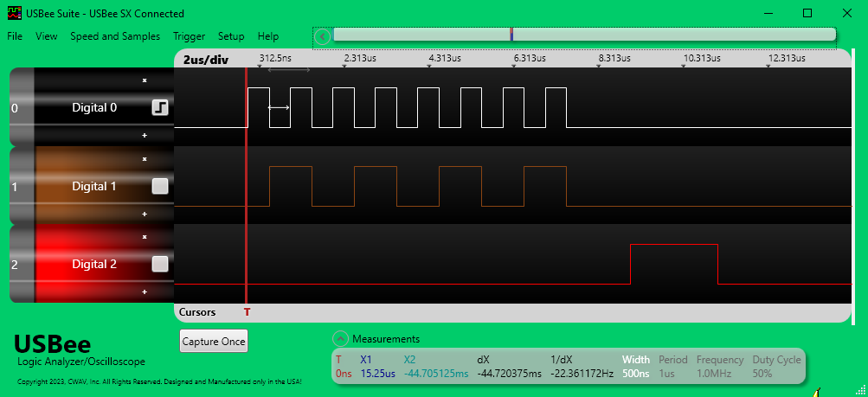Select the Digital 0 channel label
This screenshot has width=868, height=397.
[x=94, y=108]
